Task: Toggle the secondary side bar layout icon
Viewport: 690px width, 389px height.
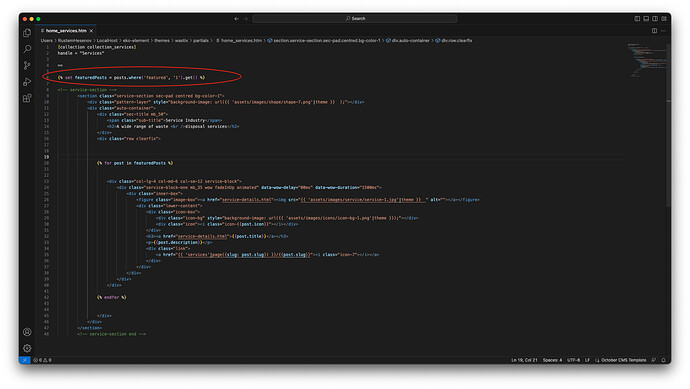Action: click(655, 18)
